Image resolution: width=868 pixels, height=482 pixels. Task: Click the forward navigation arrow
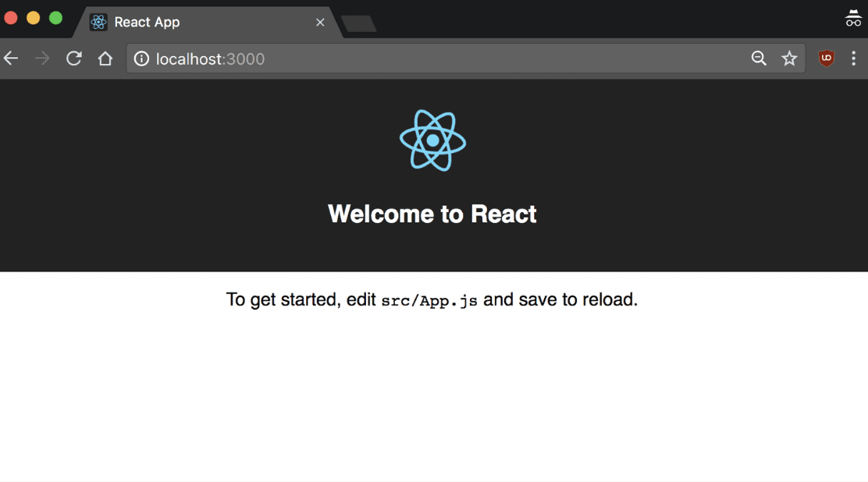click(x=42, y=58)
